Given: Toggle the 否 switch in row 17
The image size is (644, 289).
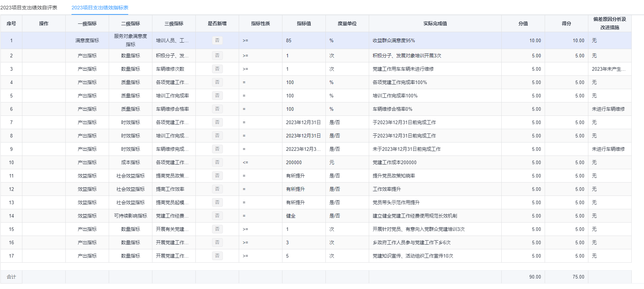Looking at the screenshot, I should [x=217, y=256].
